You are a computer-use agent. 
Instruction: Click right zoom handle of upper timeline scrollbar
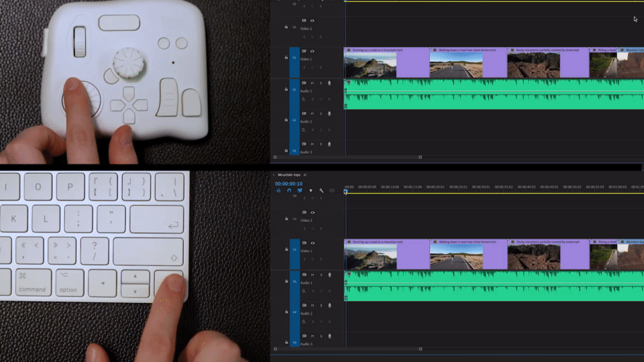[x=420, y=157]
